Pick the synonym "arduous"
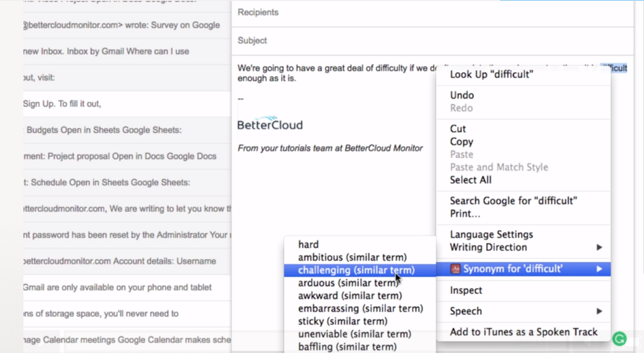Image resolution: width=644 pixels, height=353 pixels. coord(360,283)
